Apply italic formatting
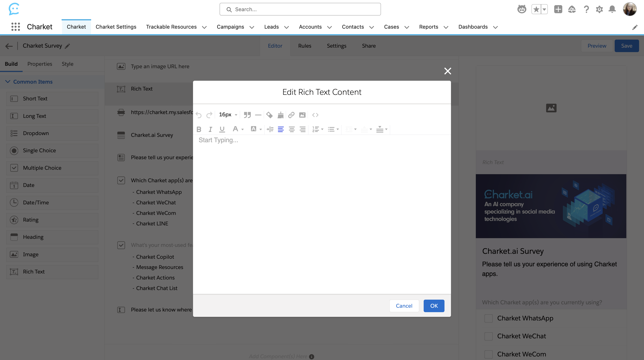This screenshot has height=360, width=644. (210, 129)
